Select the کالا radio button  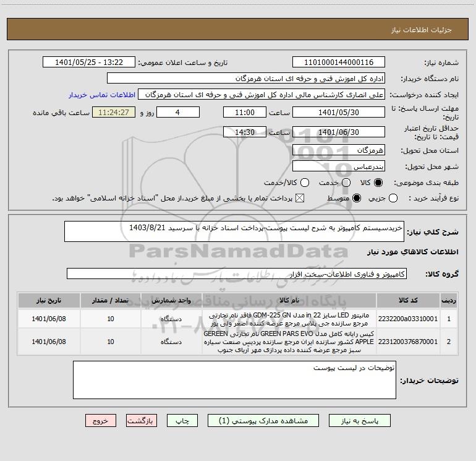point(378,183)
